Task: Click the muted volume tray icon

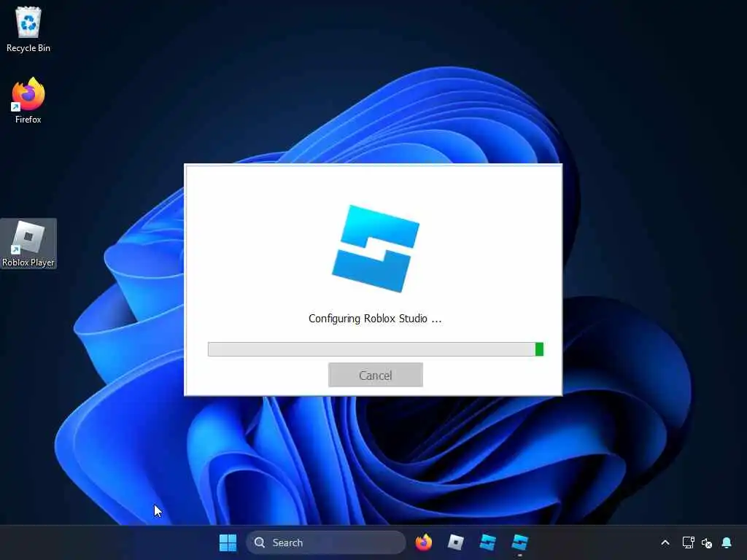Action: (x=706, y=542)
